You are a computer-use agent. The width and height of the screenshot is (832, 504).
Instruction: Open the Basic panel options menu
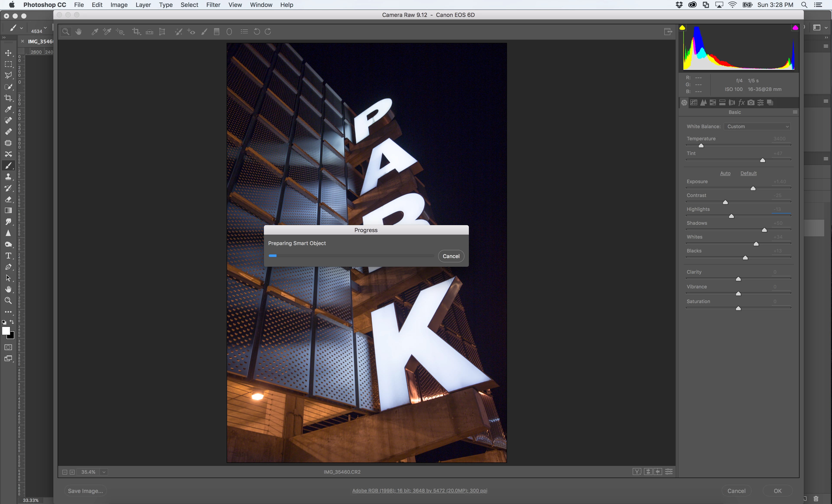click(795, 112)
